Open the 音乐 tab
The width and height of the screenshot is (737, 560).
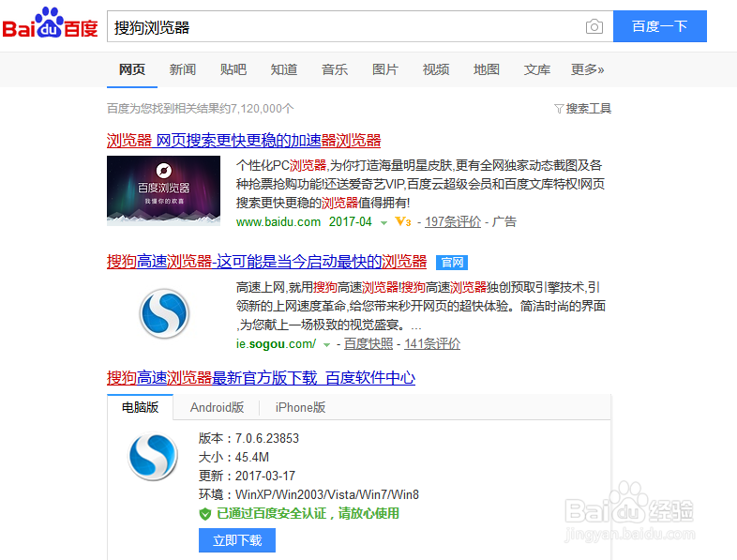click(x=334, y=69)
